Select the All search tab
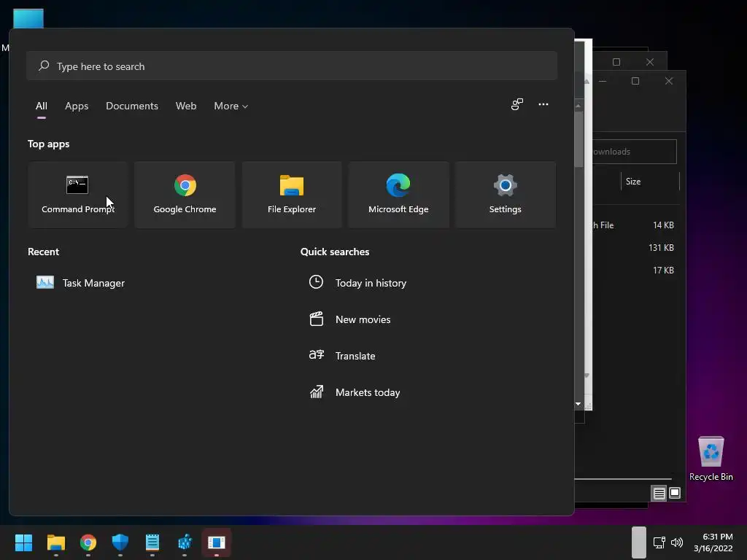Screen dimensions: 747x560 click(42, 106)
